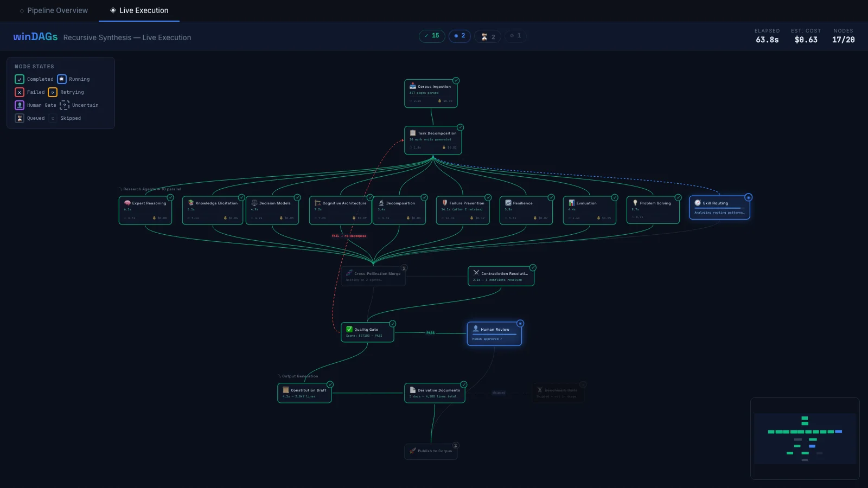Click 'Analyzing routing patterns' text
868x488 pixels.
point(719,213)
